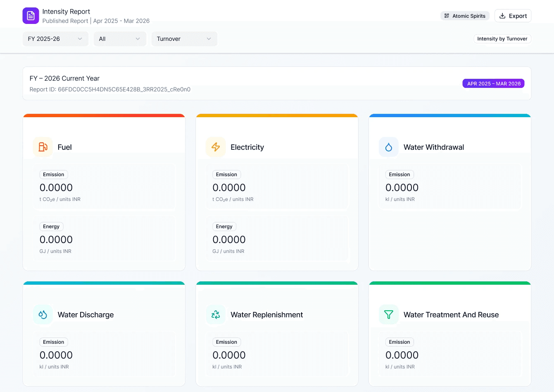554x392 pixels.
Task: Open the All filter dropdown
Action: [x=120, y=39]
